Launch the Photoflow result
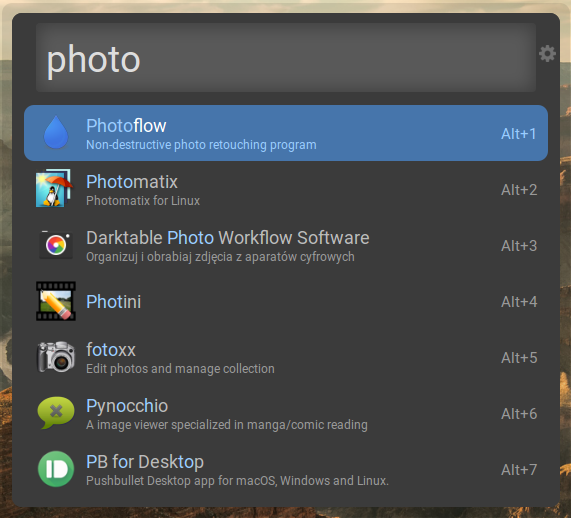The width and height of the screenshot is (571, 518). [286, 133]
